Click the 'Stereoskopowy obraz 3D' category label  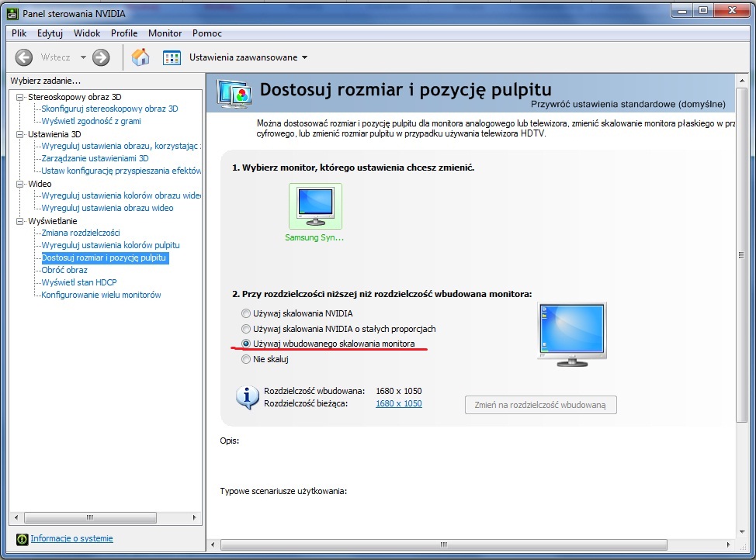[x=75, y=97]
